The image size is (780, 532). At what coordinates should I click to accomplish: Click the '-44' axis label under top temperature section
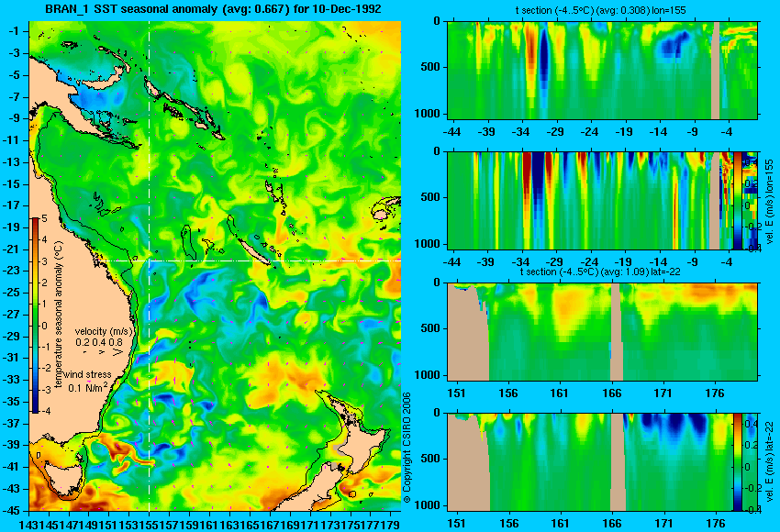[x=451, y=132]
